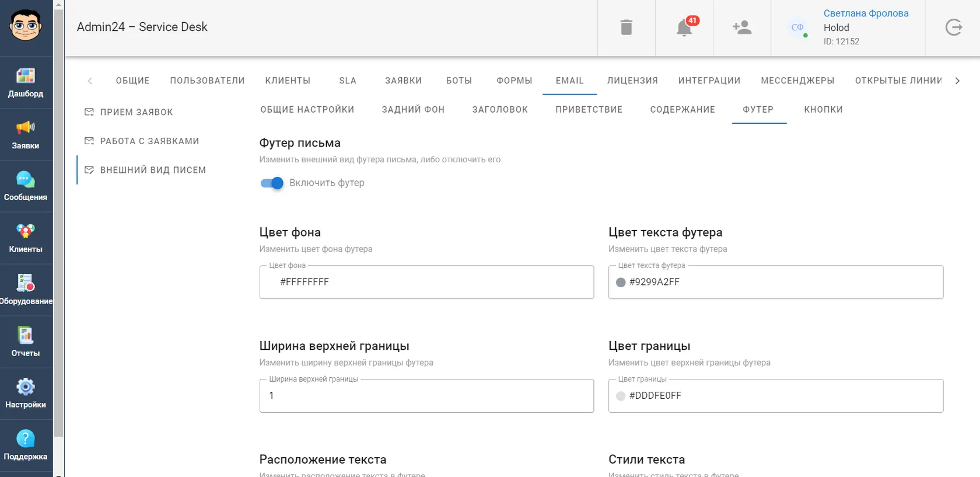Click the sidebar vertical scrollbar
This screenshot has width=980, height=477.
pyautogui.click(x=58, y=222)
